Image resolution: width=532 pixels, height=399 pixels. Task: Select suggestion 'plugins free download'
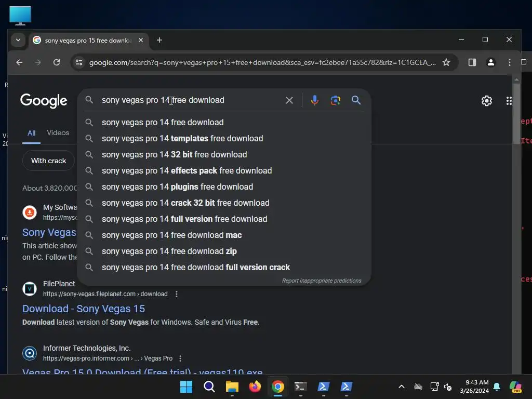(224, 187)
